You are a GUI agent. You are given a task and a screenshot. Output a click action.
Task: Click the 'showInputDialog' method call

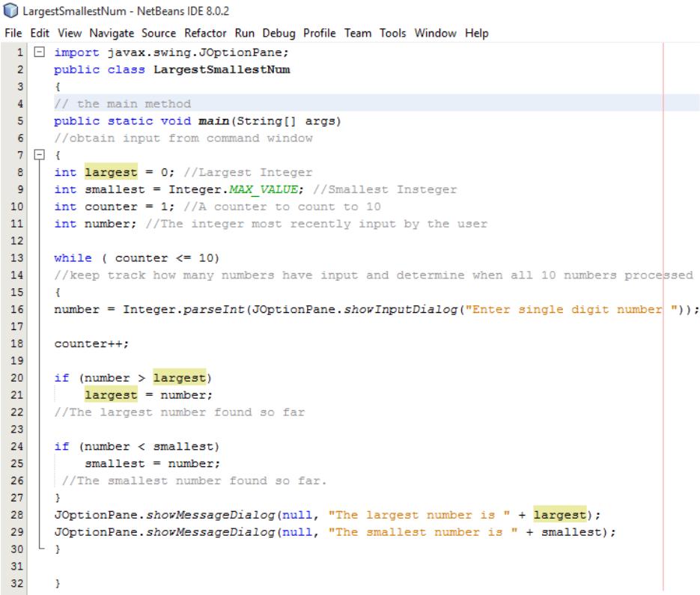pos(401,309)
